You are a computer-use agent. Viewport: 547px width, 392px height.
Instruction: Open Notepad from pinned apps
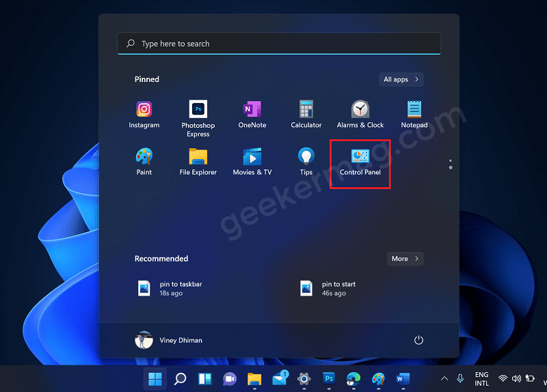coord(414,115)
